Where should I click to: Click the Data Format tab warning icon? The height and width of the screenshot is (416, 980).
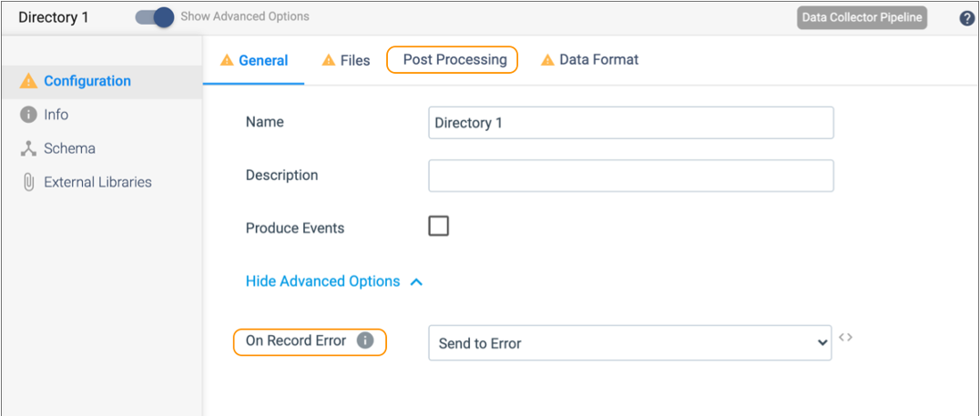click(x=547, y=60)
